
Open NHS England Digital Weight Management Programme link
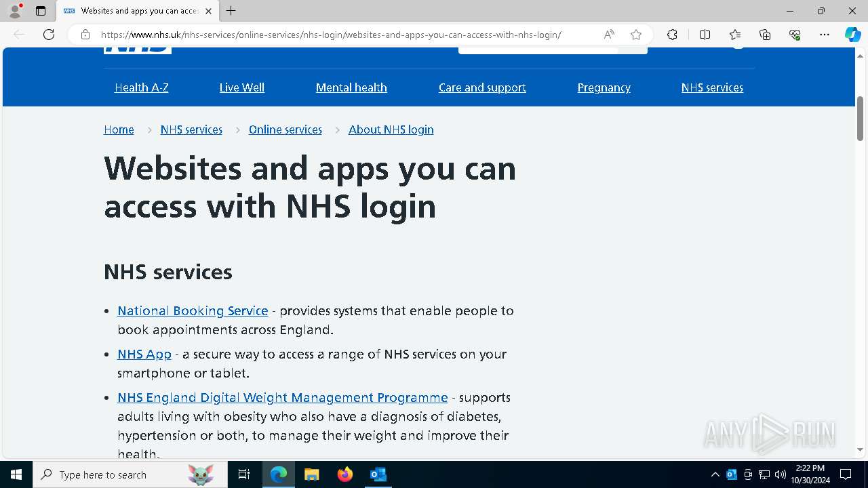pos(283,397)
